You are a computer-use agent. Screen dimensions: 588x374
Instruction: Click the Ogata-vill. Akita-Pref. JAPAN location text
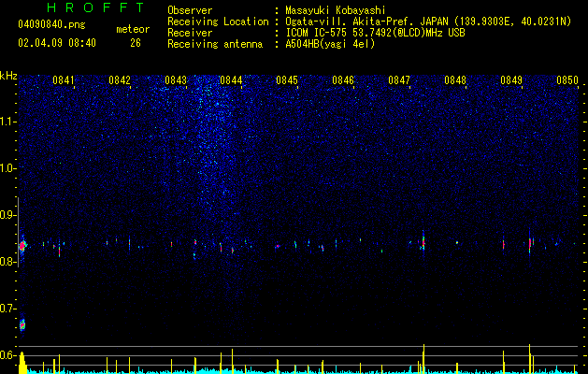click(428, 22)
